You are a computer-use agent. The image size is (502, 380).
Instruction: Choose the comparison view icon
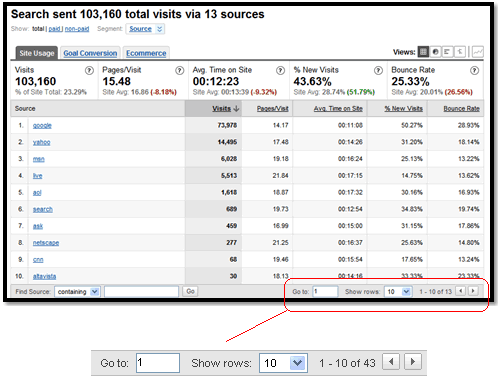click(460, 52)
